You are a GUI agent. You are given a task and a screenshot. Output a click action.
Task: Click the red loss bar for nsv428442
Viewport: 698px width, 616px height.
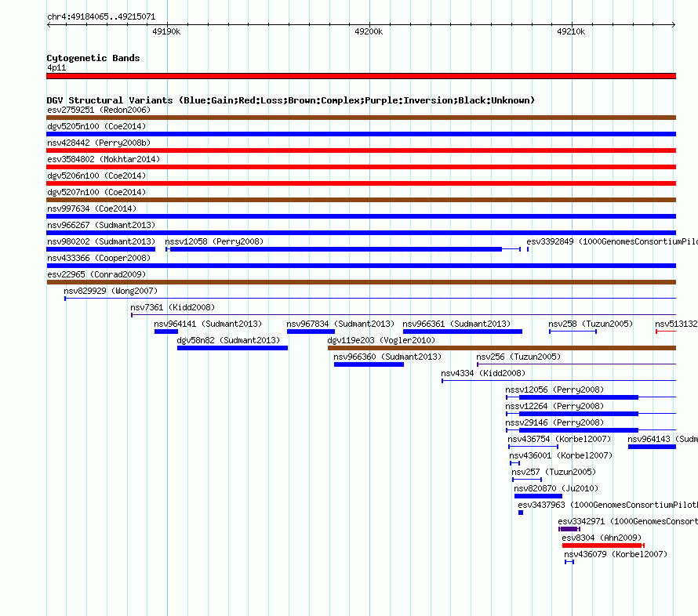tap(361, 150)
